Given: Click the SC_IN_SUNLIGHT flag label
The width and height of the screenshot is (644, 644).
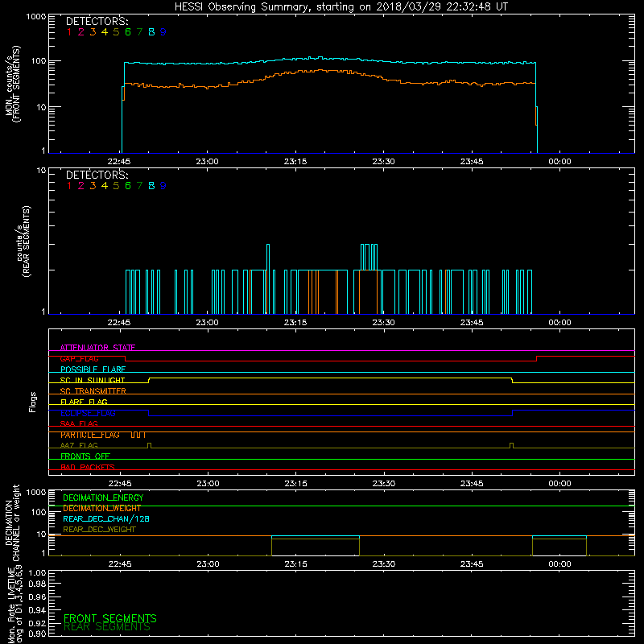Looking at the screenshot, I should [93, 380].
